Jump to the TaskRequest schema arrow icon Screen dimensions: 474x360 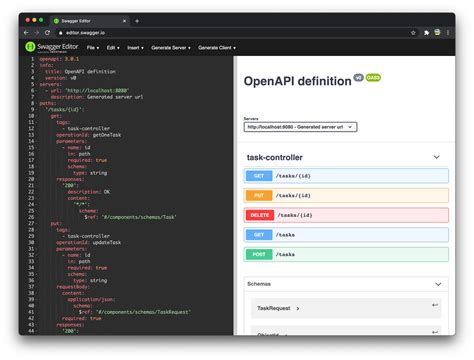pos(435,305)
